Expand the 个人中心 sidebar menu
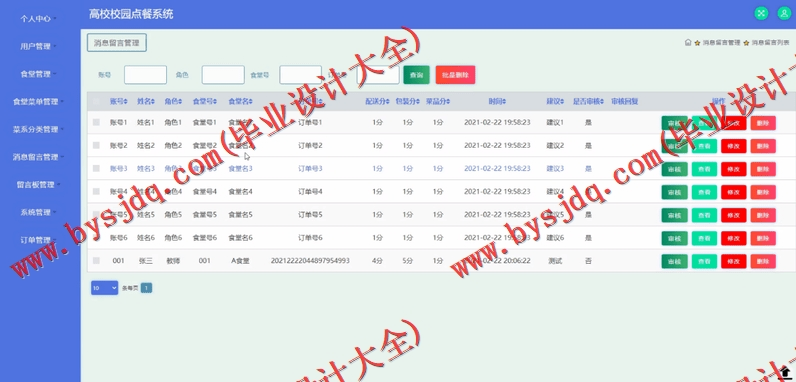This screenshot has width=796, height=382. [x=38, y=19]
